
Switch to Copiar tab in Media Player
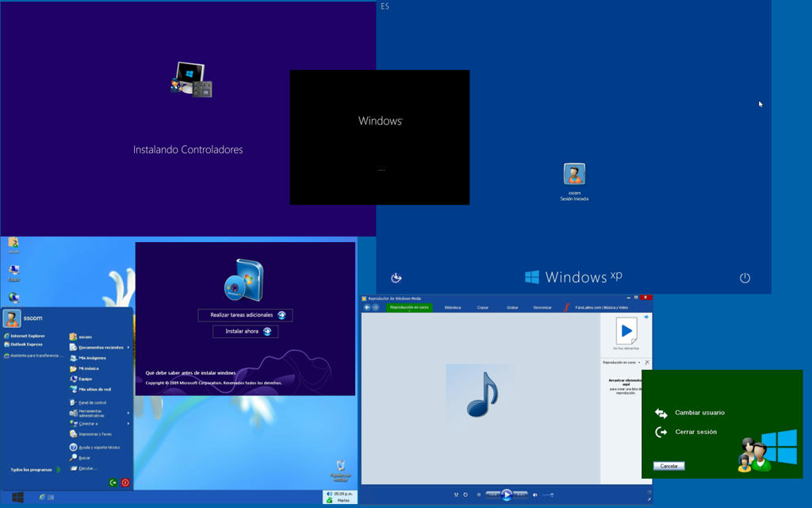(483, 307)
